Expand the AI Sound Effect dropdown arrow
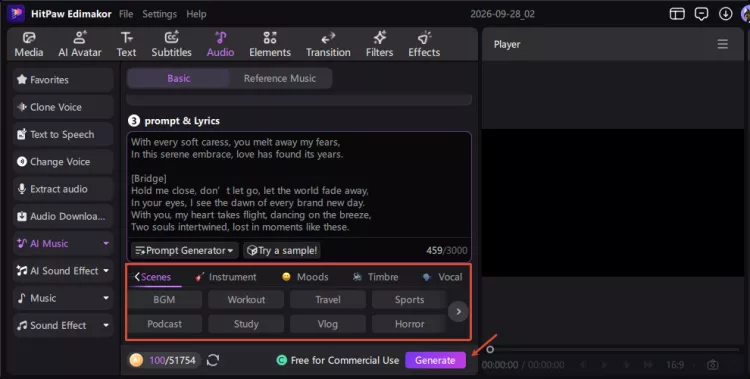The image size is (750, 379). [106, 271]
